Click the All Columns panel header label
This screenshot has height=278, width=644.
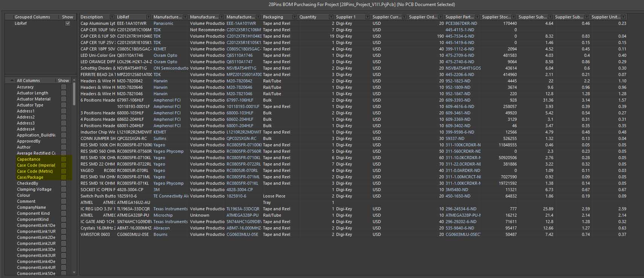click(x=28, y=81)
